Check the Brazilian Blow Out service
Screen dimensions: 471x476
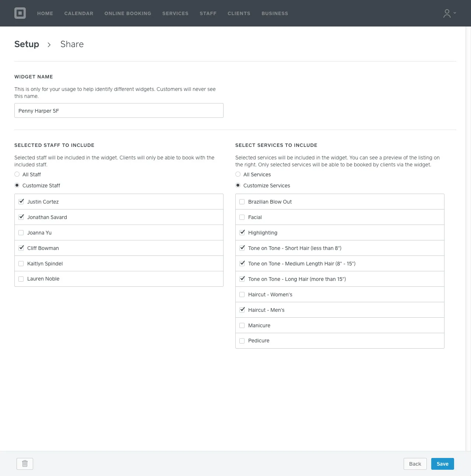tap(242, 202)
